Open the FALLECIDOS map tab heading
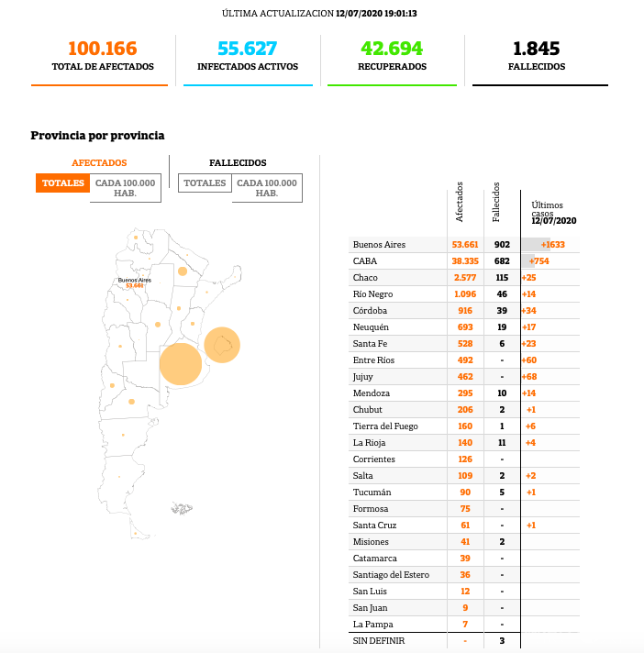The height and width of the screenshot is (653, 644). point(238,162)
